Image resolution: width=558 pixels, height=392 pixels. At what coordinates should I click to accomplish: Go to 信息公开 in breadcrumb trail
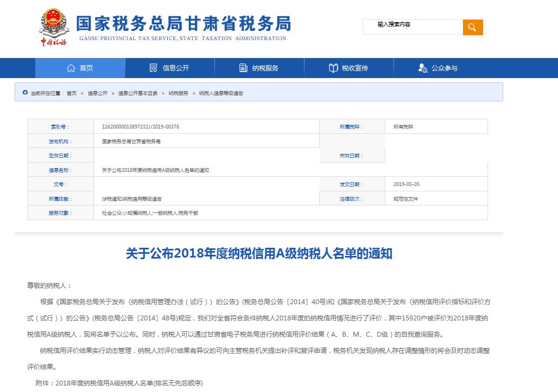click(98, 93)
